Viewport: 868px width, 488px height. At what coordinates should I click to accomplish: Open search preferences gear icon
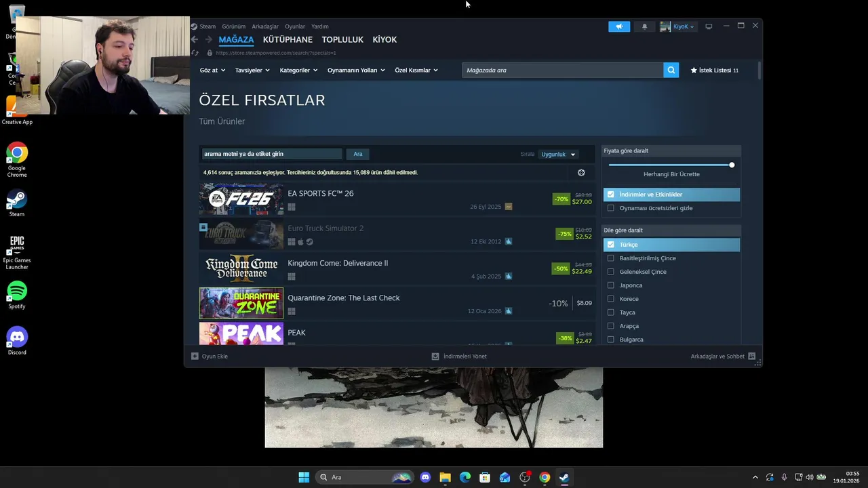581,173
